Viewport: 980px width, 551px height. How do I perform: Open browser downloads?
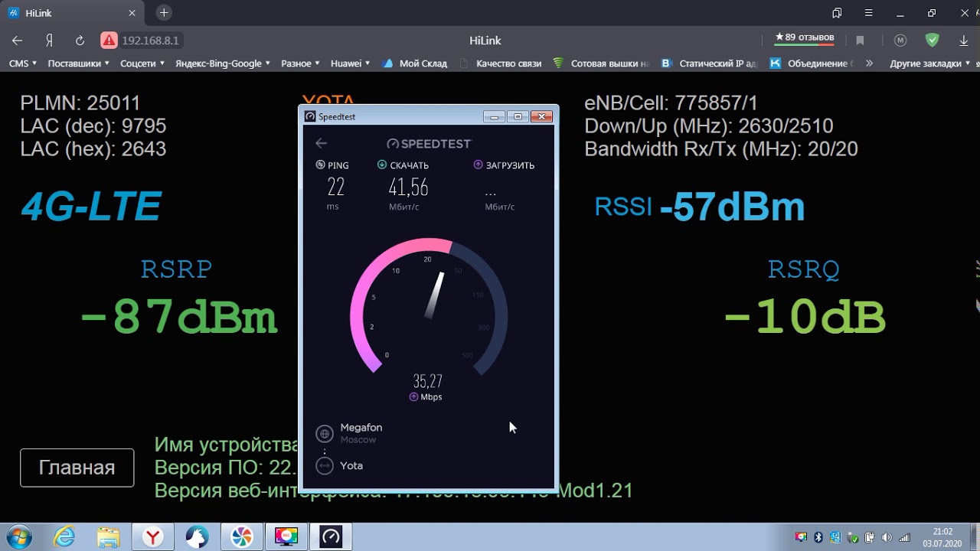(x=964, y=41)
